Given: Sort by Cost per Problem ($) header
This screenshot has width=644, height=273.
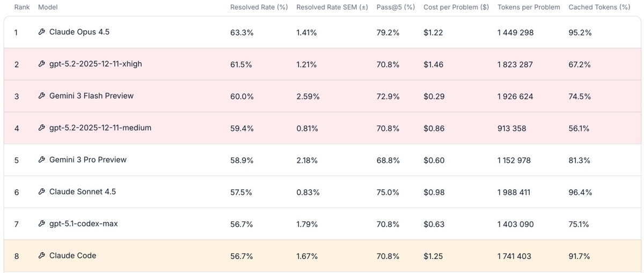Looking at the screenshot, I should (x=456, y=8).
